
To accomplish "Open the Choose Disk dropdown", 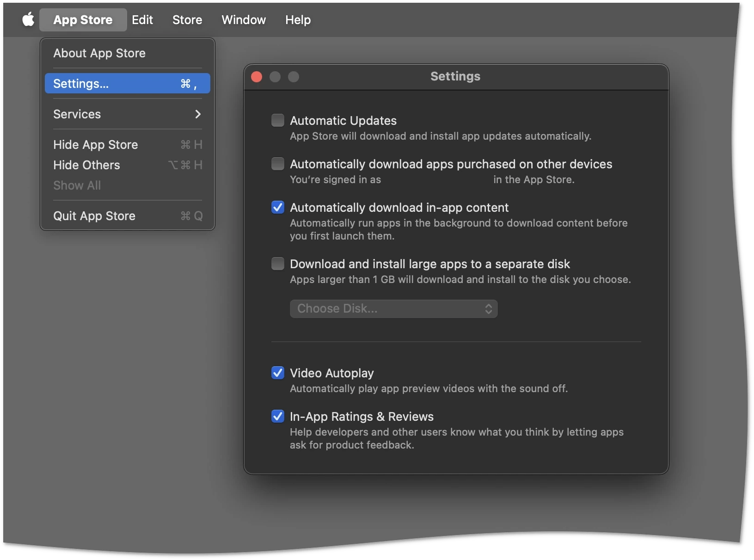I will [394, 309].
